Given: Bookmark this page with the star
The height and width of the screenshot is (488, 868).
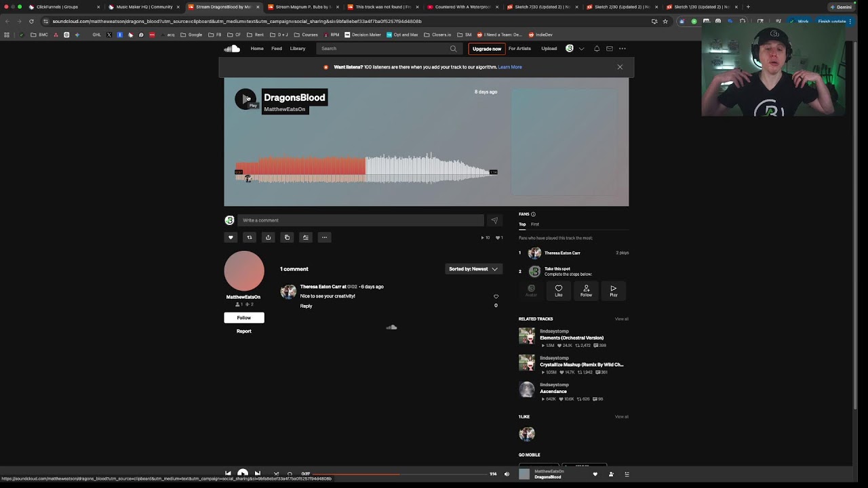Looking at the screenshot, I should [x=665, y=21].
